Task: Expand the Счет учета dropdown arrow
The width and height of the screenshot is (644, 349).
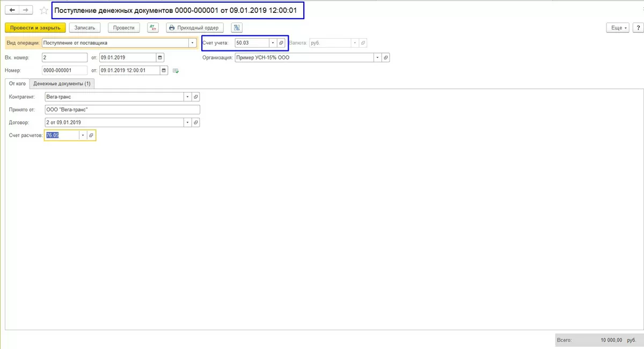Action: pyautogui.click(x=273, y=43)
